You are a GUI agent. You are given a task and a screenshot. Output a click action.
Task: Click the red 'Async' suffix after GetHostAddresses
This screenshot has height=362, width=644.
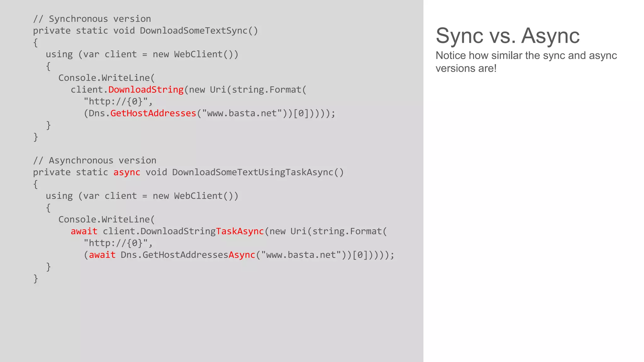pyautogui.click(x=241, y=255)
